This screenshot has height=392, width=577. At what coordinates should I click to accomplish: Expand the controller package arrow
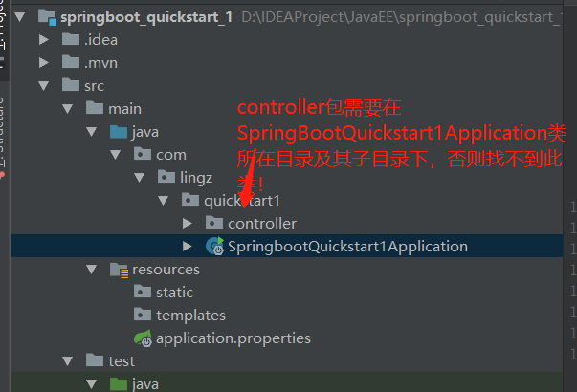pos(188,223)
